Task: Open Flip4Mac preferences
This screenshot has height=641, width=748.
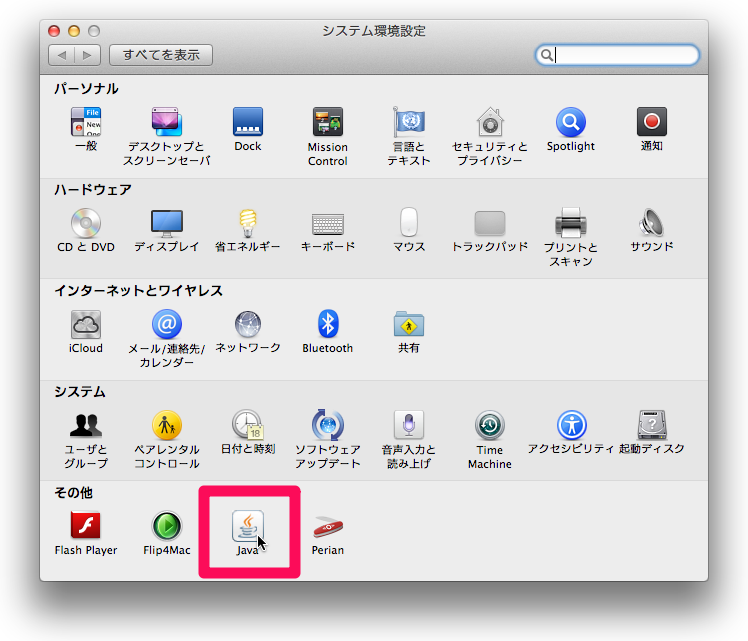Action: [167, 526]
